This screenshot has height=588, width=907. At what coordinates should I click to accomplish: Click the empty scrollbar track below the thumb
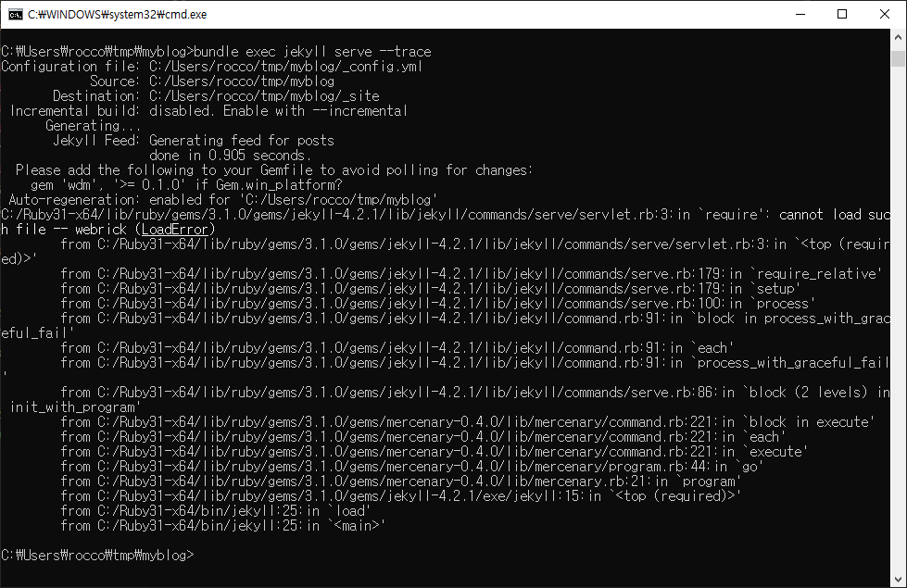pos(898,324)
